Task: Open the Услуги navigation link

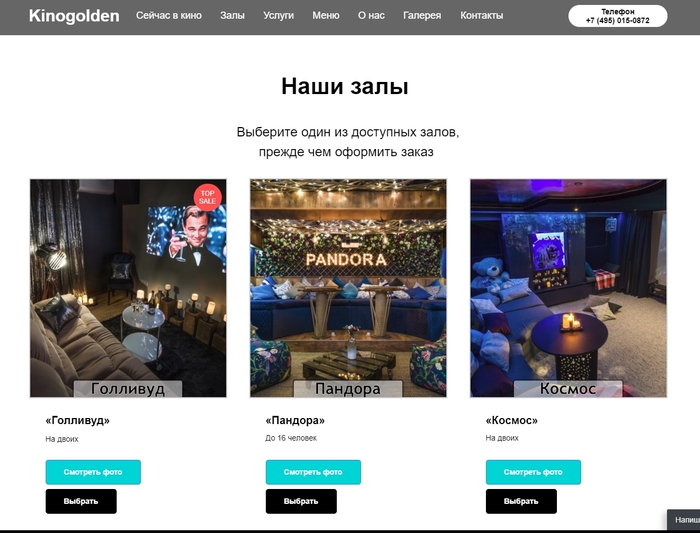Action: point(279,16)
